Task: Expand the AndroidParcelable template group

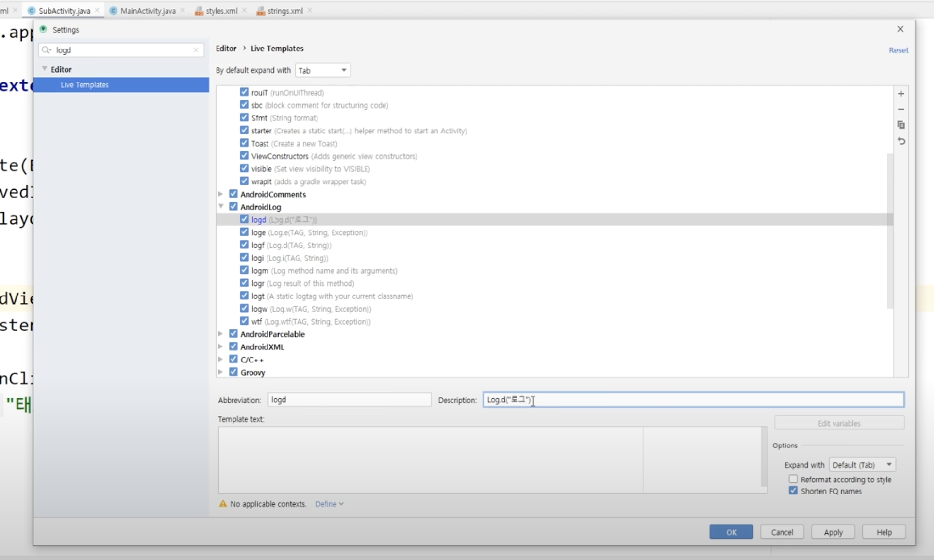Action: pos(221,334)
